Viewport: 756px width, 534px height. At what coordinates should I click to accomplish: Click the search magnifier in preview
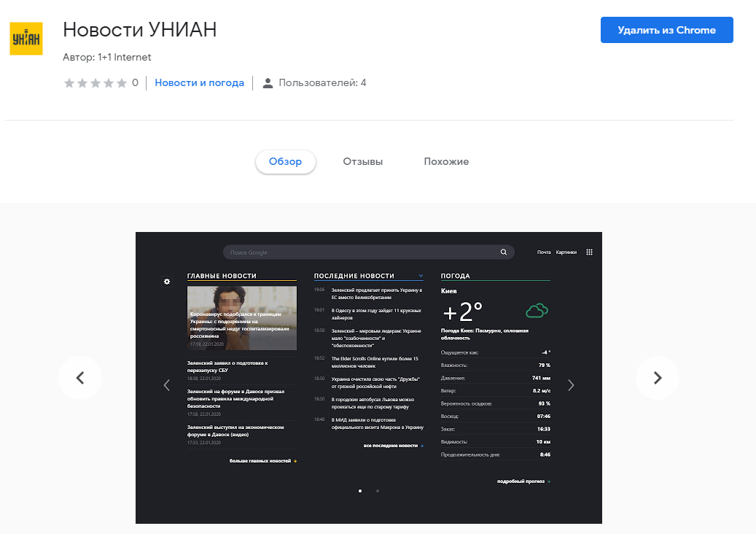pyautogui.click(x=503, y=252)
